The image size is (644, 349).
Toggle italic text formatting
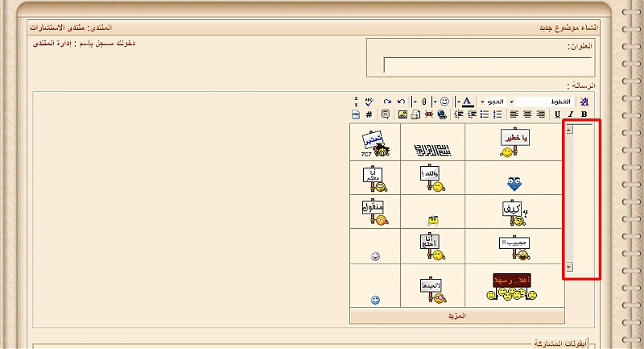click(x=571, y=114)
